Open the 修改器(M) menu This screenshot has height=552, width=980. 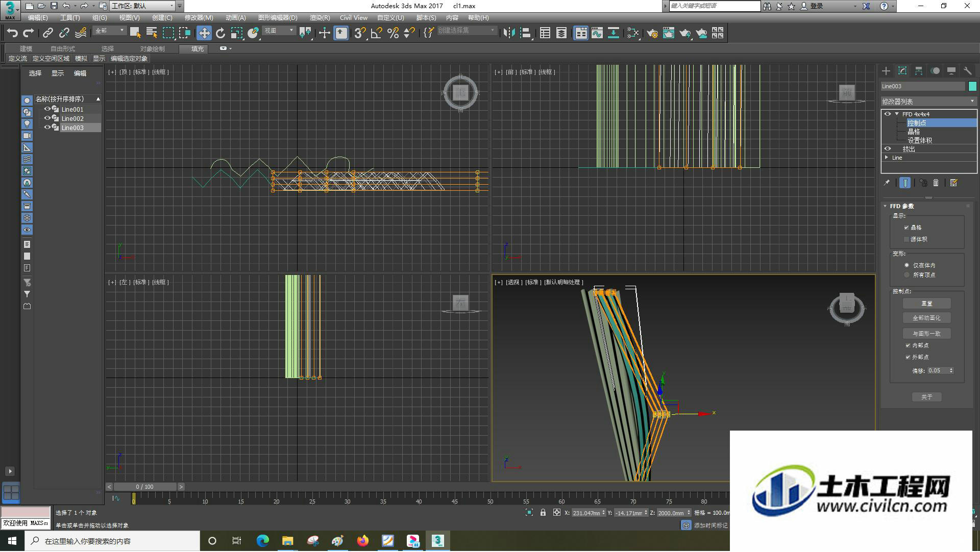pyautogui.click(x=199, y=18)
